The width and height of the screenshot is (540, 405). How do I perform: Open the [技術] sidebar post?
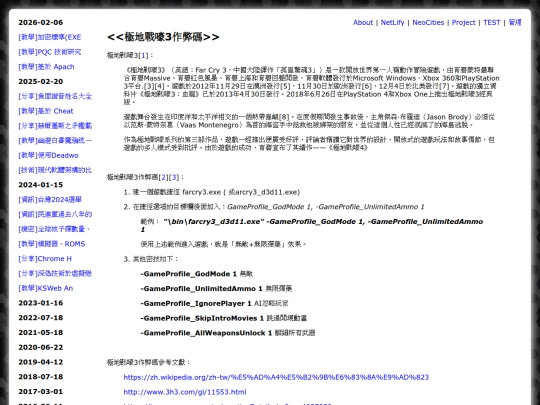click(x=55, y=170)
